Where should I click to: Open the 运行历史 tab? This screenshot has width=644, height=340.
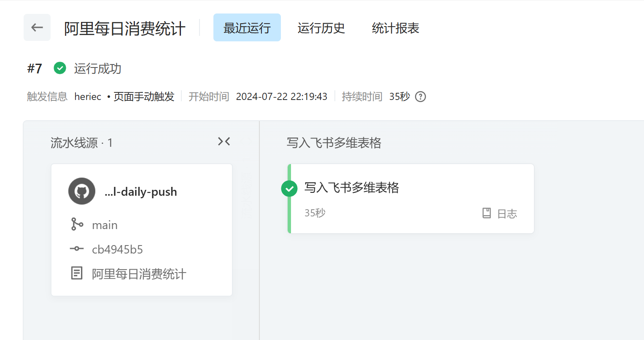[x=321, y=28]
